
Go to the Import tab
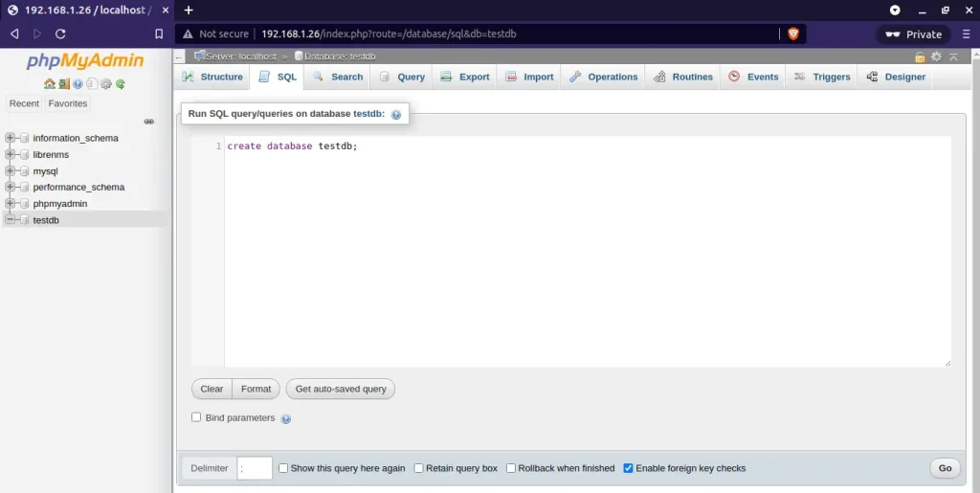[x=528, y=77]
